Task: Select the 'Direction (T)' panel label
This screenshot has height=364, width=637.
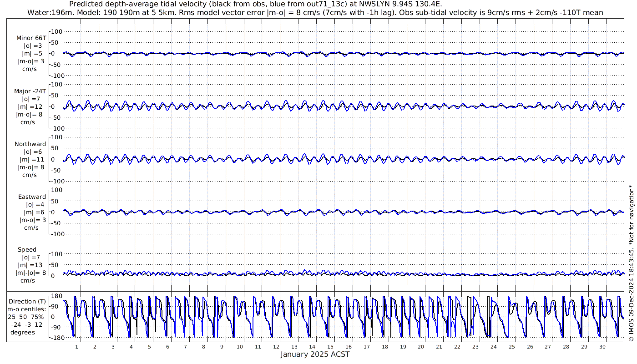Action: pyautogui.click(x=27, y=301)
